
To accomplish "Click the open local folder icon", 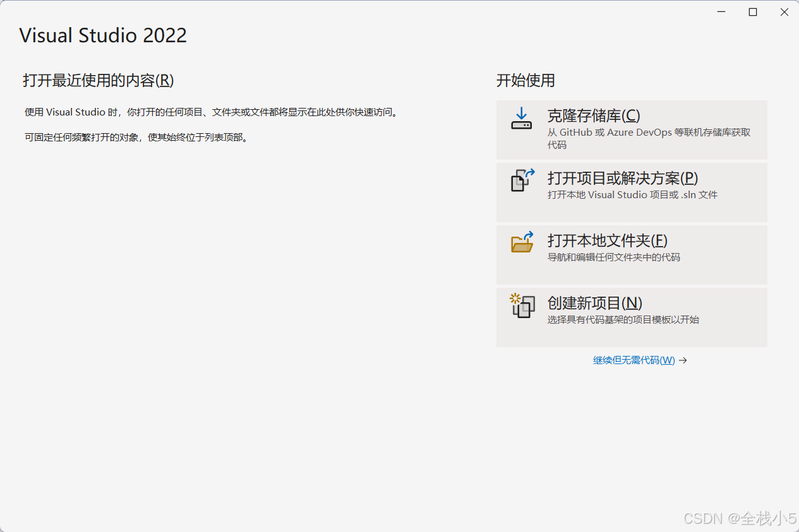I will pos(522,242).
